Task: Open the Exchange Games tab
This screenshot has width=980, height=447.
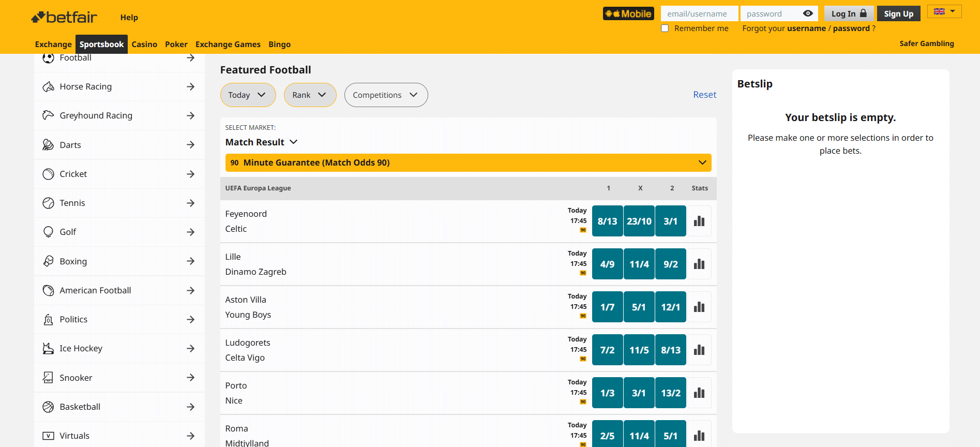Action: pyautogui.click(x=228, y=44)
